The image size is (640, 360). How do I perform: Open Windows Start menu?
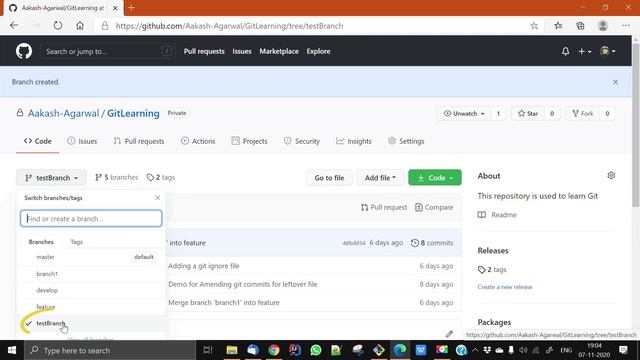click(x=12, y=350)
